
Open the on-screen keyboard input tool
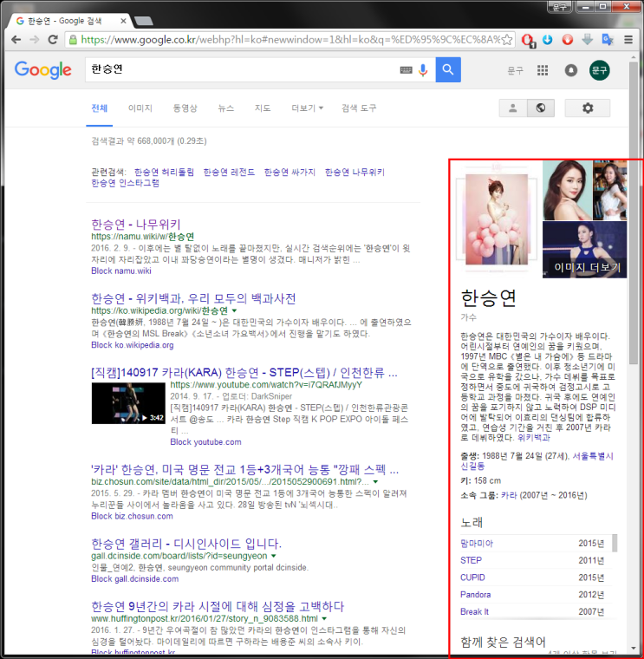point(406,69)
